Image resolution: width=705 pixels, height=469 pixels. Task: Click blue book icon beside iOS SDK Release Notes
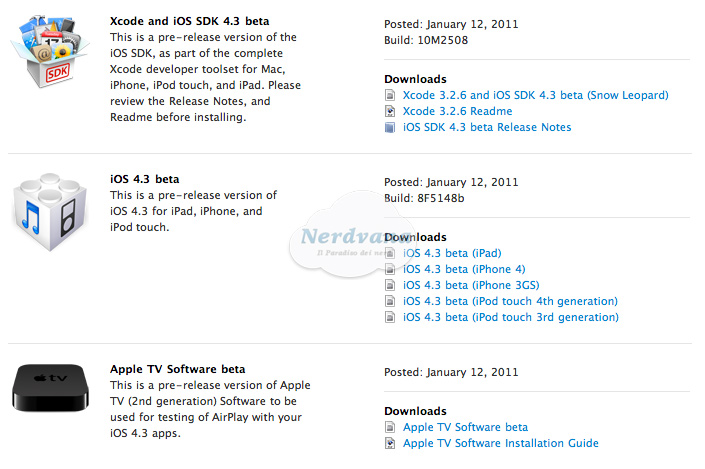point(390,127)
